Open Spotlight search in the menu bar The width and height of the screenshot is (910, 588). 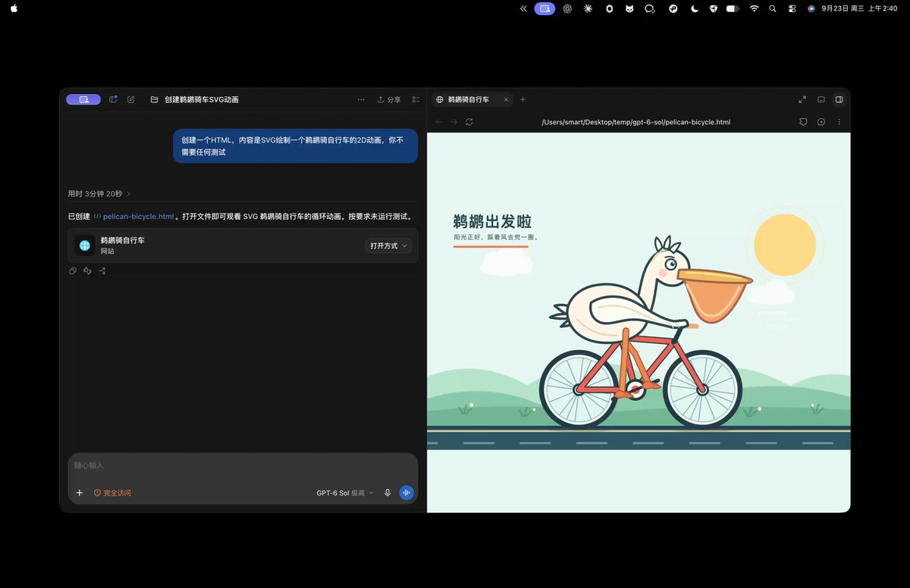pyautogui.click(x=773, y=8)
